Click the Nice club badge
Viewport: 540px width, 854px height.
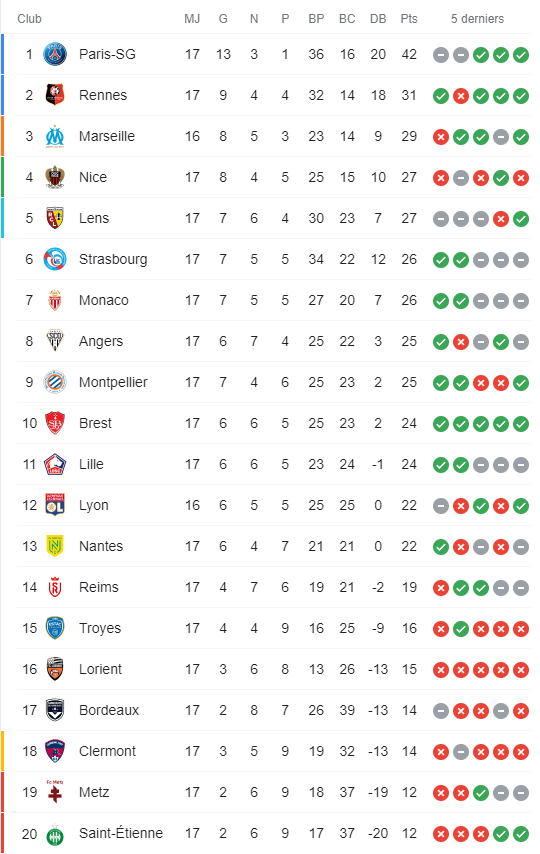[x=54, y=177]
